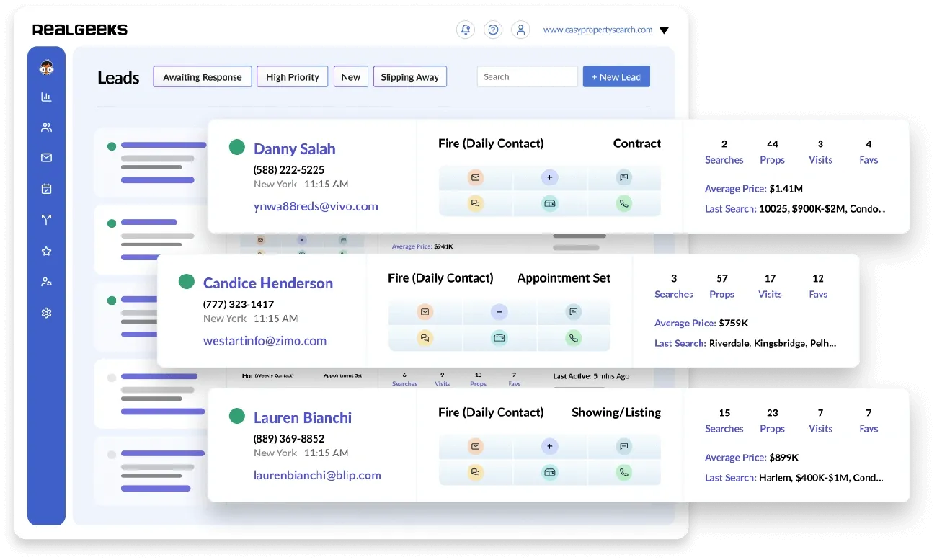The width and height of the screenshot is (937, 560).
Task: Click email icon on Danny Salah card
Action: point(475,177)
